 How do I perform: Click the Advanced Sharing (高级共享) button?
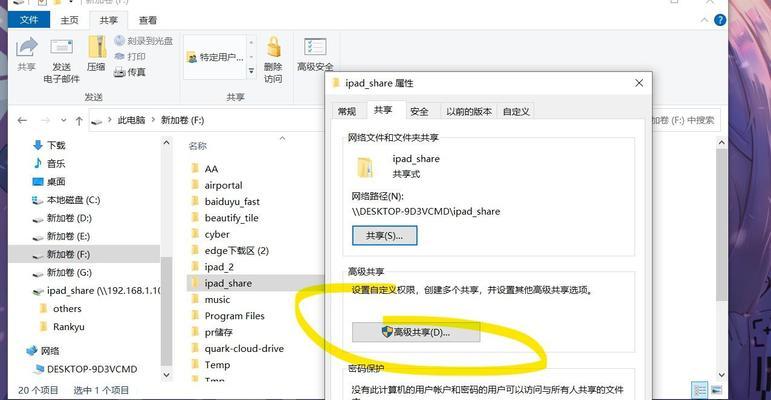(416, 332)
